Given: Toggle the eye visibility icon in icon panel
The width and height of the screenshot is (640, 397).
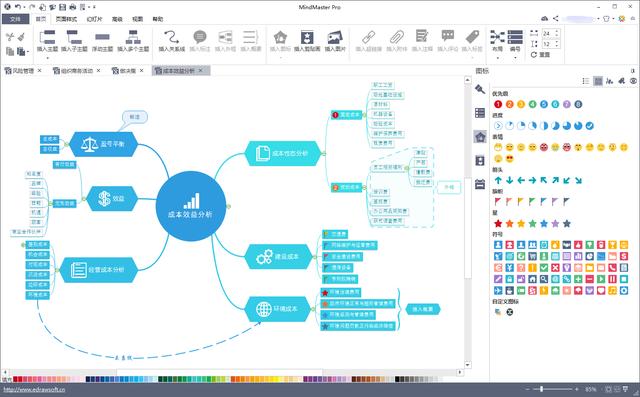Looking at the screenshot, I should pyautogui.click(x=633, y=81).
